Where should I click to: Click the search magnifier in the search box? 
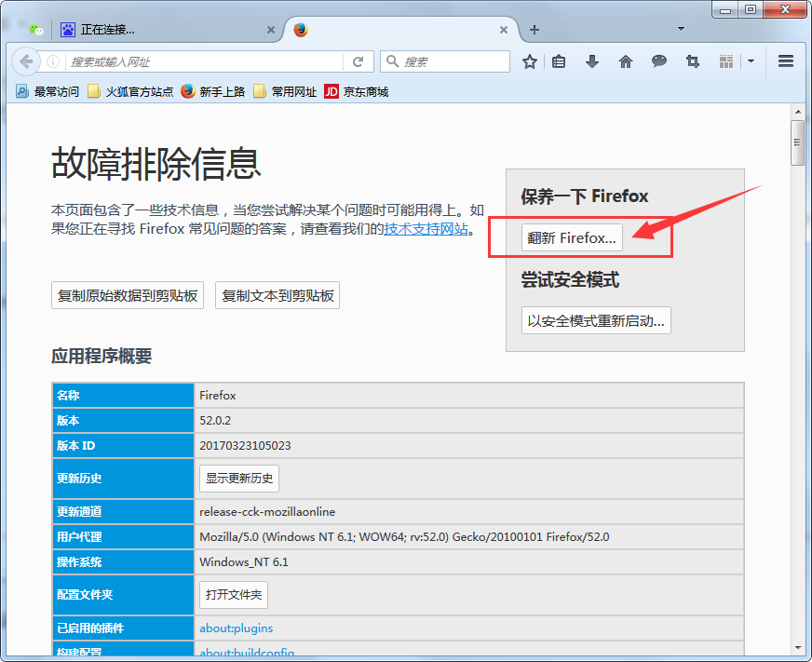click(394, 61)
